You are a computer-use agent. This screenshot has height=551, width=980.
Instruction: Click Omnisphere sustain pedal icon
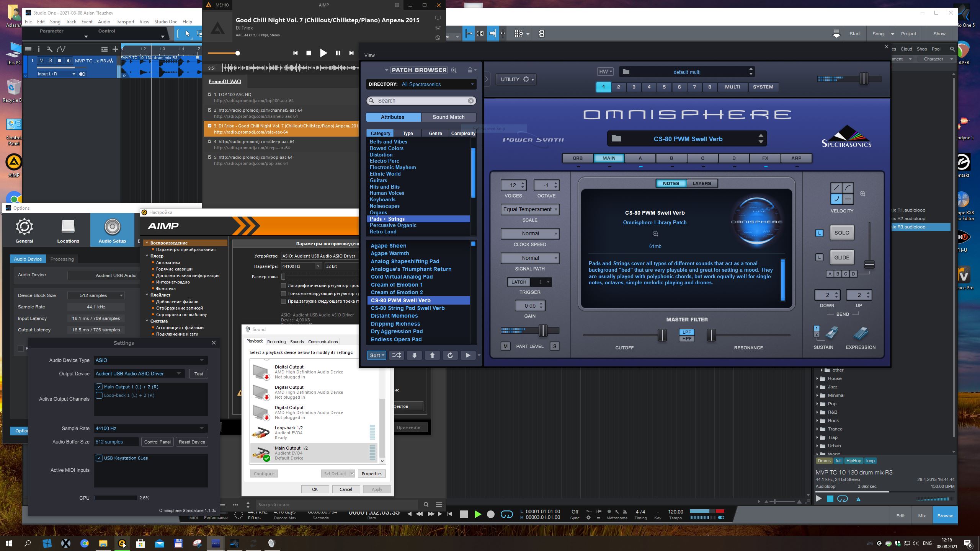coord(831,333)
